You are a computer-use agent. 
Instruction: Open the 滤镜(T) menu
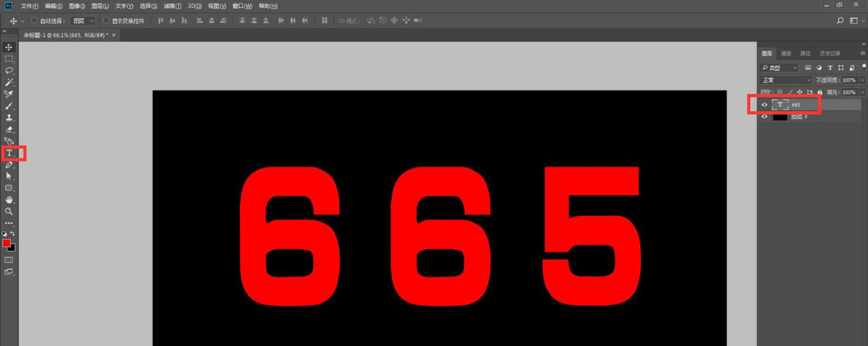click(x=171, y=5)
